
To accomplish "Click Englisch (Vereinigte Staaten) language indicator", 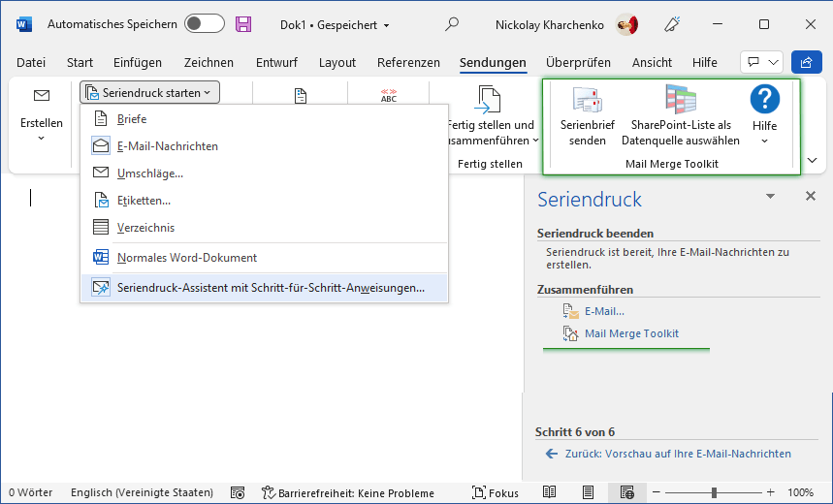I will pyautogui.click(x=142, y=492).
